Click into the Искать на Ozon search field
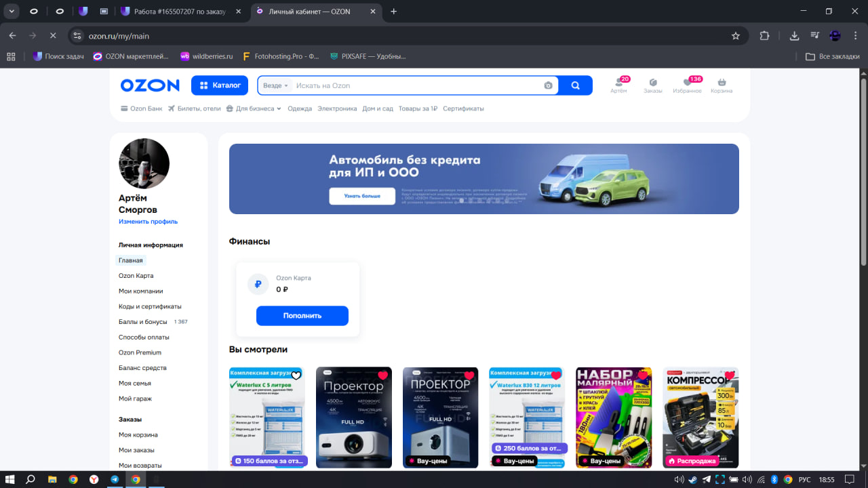Viewport: 868px width, 488px height. click(417, 85)
